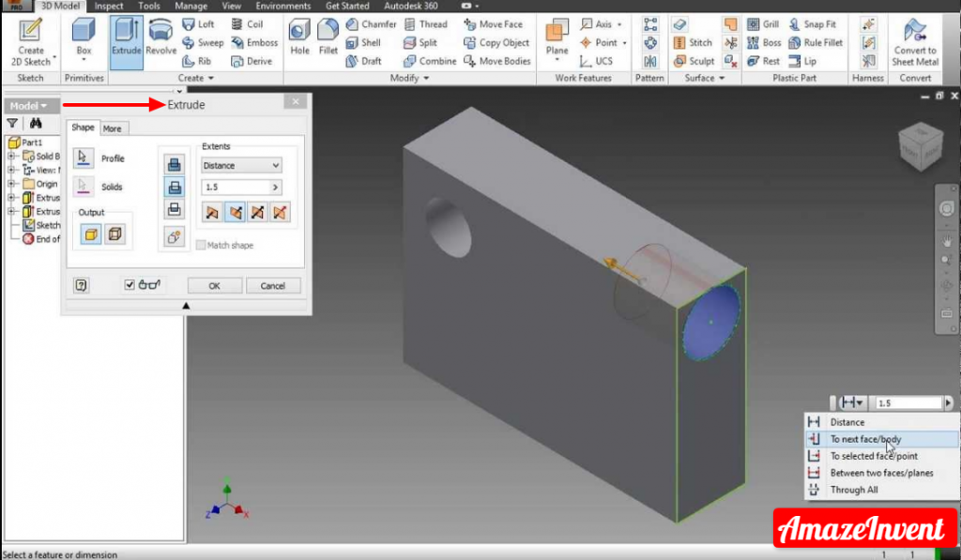Image resolution: width=961 pixels, height=560 pixels.
Task: Open the Model browser dropdown
Action: pos(29,105)
